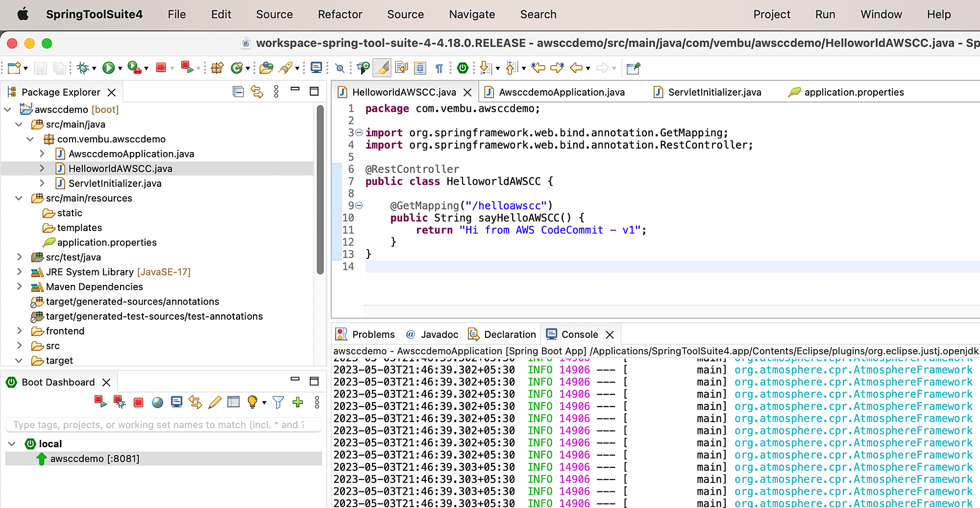Screen dimensions: 980x508
Task: Click the Debug bug icon in main toolbar
Action: 83,68
